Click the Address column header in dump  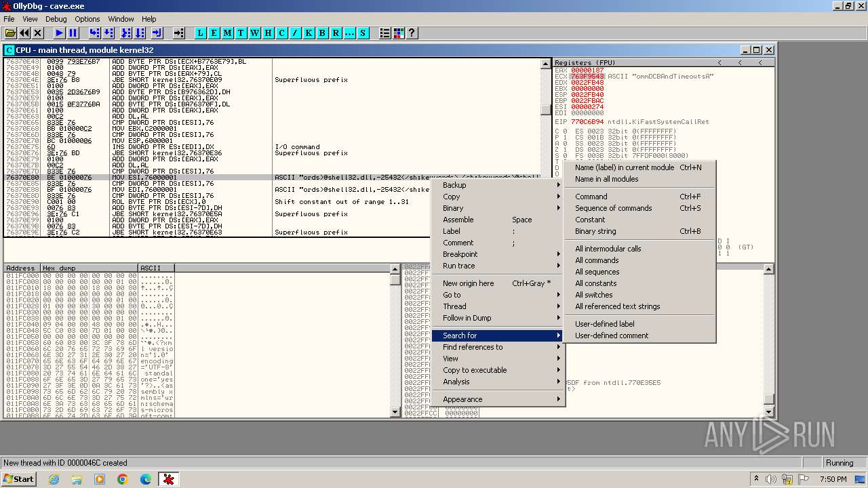(22, 268)
